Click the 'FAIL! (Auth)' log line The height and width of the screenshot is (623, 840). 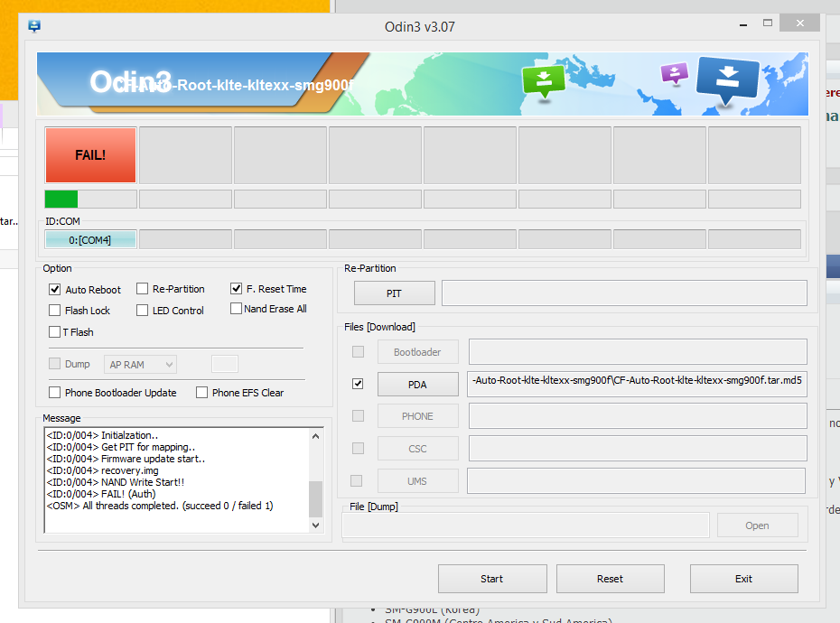point(101,494)
